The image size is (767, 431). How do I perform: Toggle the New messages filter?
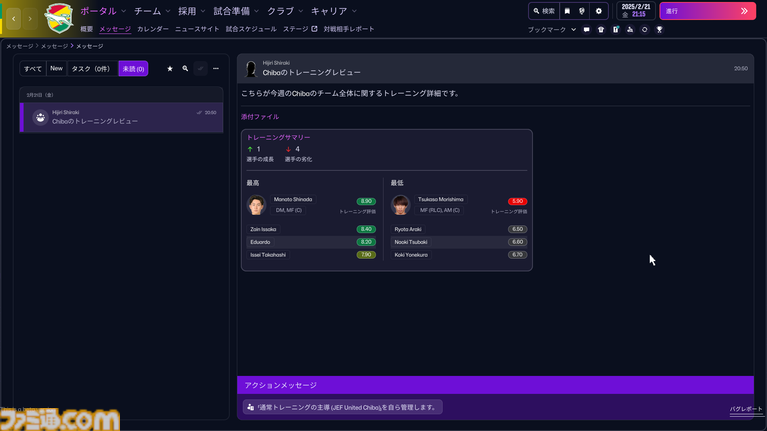56,69
